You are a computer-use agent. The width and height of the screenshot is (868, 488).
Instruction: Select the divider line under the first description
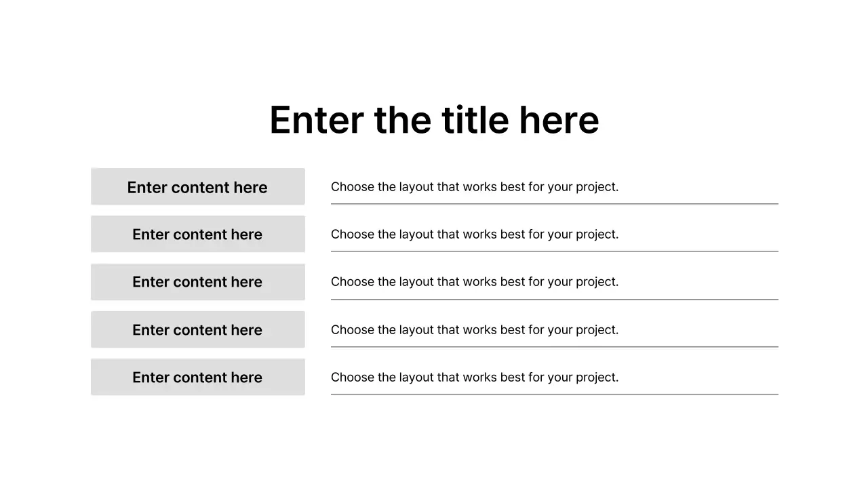[554, 204]
